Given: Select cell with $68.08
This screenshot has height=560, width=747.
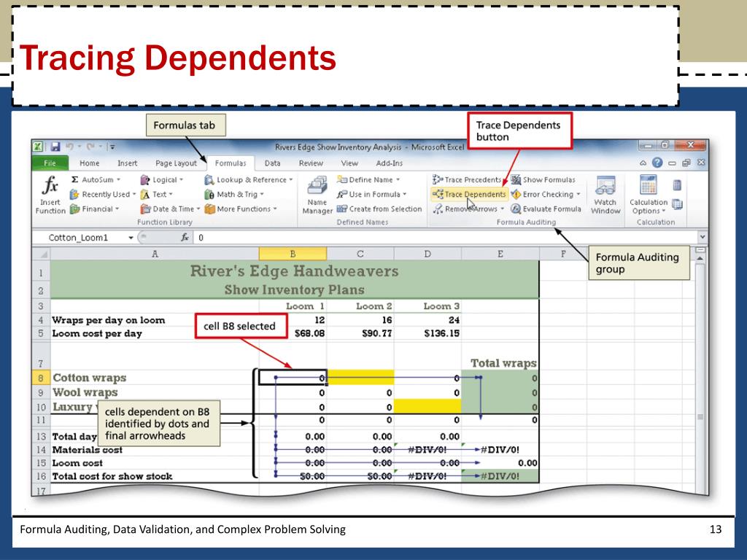Looking at the screenshot, I should pyautogui.click(x=293, y=333).
